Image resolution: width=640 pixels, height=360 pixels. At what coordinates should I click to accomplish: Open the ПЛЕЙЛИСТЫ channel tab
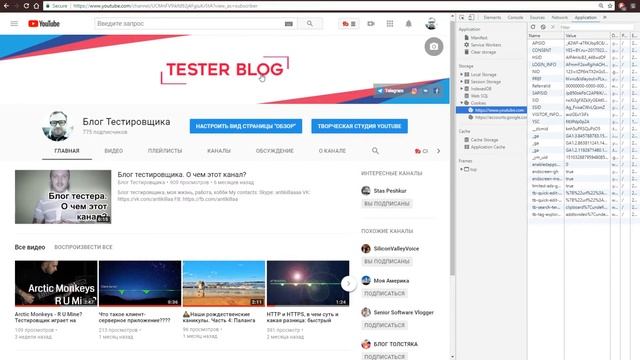165,151
